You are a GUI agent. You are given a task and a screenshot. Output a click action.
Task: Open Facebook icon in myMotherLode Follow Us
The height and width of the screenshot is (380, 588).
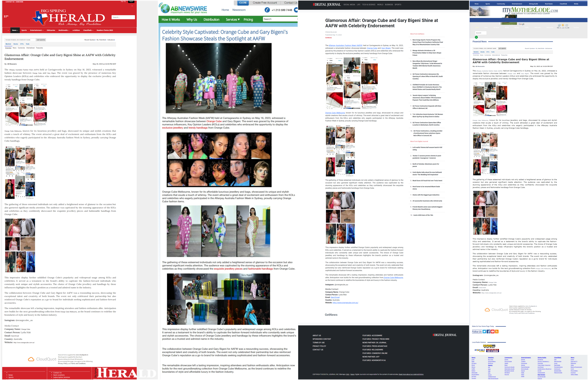click(488, 332)
